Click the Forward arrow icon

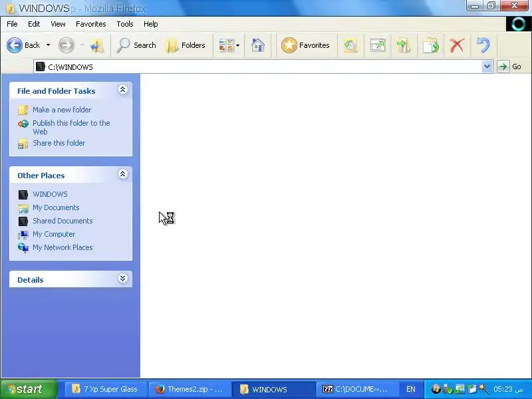(x=66, y=45)
